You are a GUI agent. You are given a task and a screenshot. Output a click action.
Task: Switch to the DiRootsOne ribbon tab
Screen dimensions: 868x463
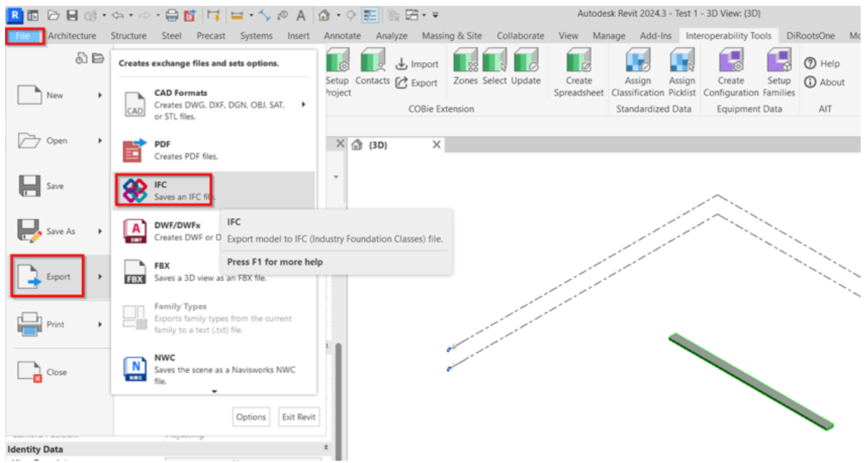tap(810, 36)
